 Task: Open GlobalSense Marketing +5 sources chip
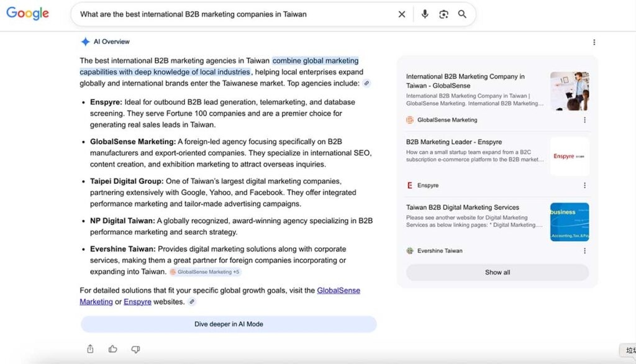205,272
